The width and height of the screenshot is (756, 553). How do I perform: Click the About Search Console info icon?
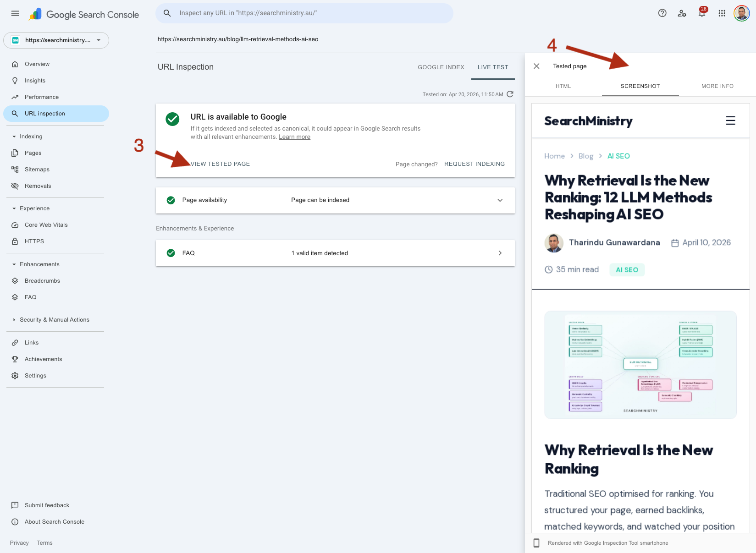click(x=15, y=522)
